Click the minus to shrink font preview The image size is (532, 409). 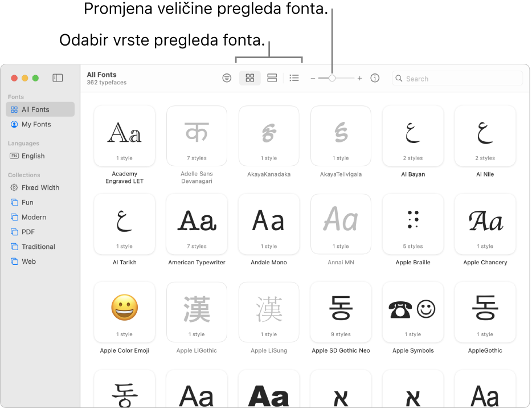313,79
